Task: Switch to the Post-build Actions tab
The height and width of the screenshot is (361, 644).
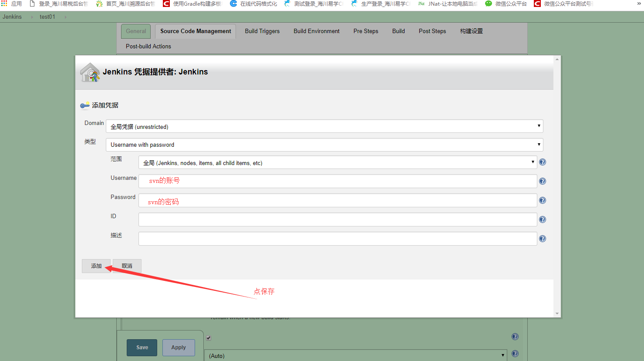Action: tap(148, 46)
